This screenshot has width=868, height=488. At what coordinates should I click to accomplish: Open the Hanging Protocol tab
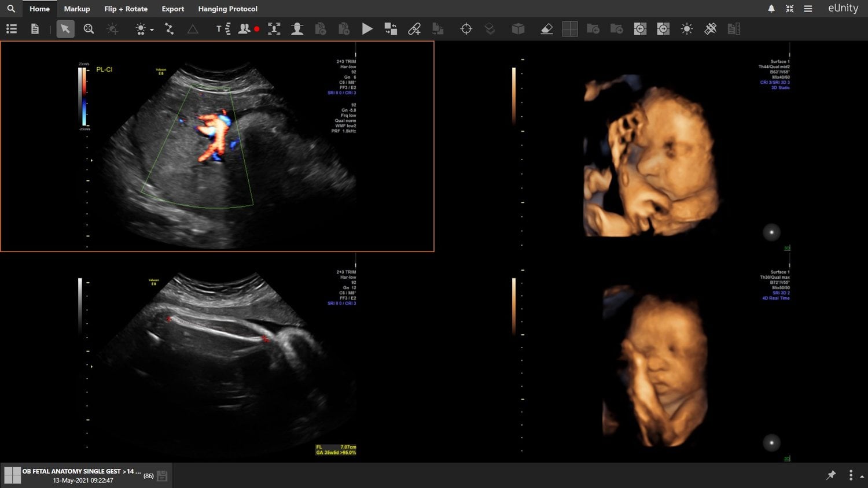tap(227, 9)
